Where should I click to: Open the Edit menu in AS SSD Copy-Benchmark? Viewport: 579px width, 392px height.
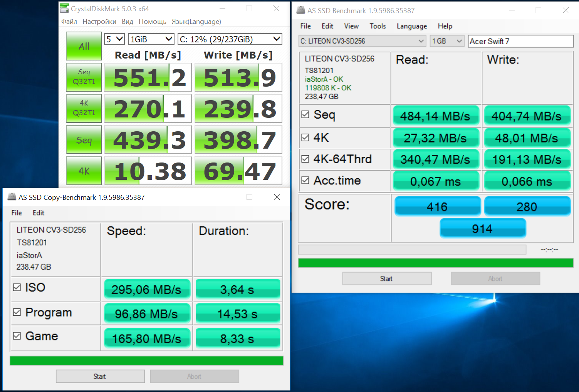[39, 213]
